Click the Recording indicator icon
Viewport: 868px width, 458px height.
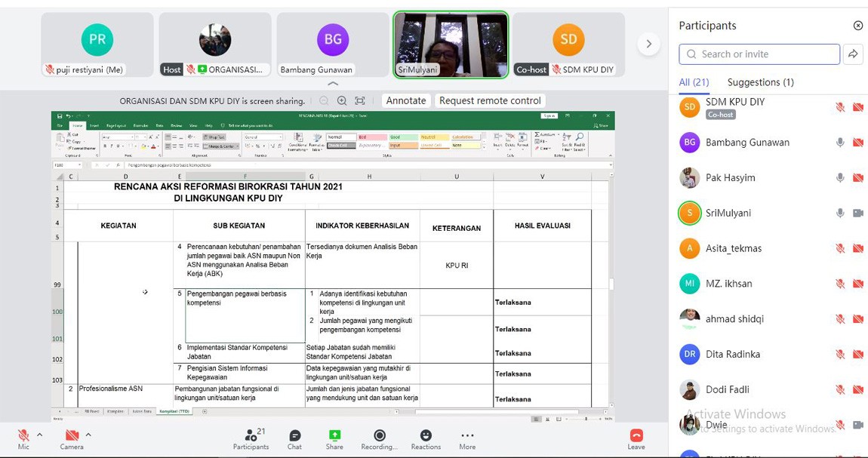coord(380,435)
